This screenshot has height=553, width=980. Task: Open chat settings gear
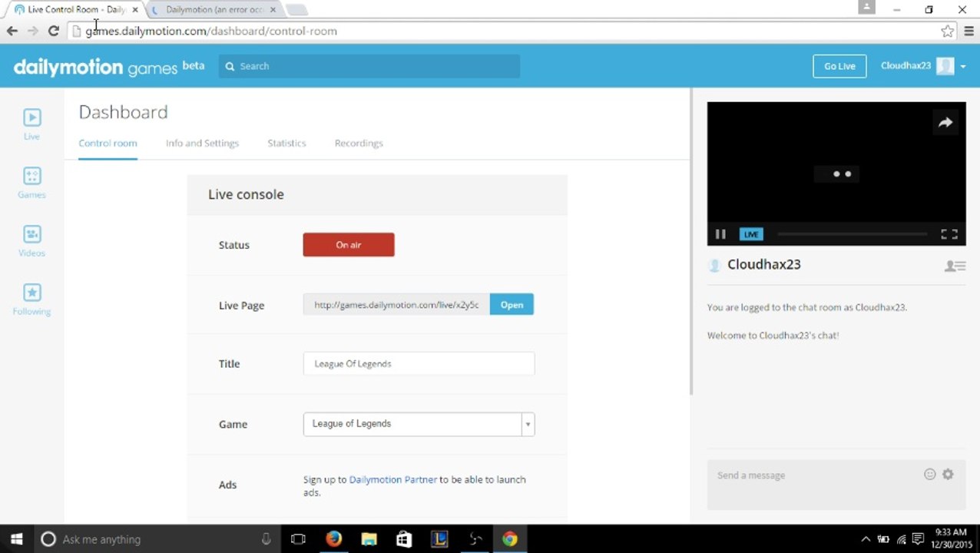(x=948, y=475)
